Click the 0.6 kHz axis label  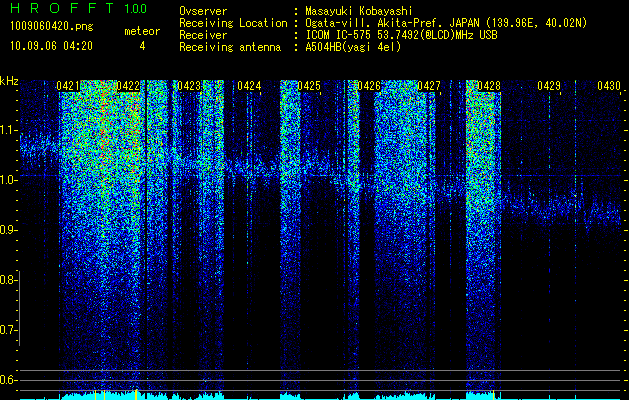click(x=8, y=380)
